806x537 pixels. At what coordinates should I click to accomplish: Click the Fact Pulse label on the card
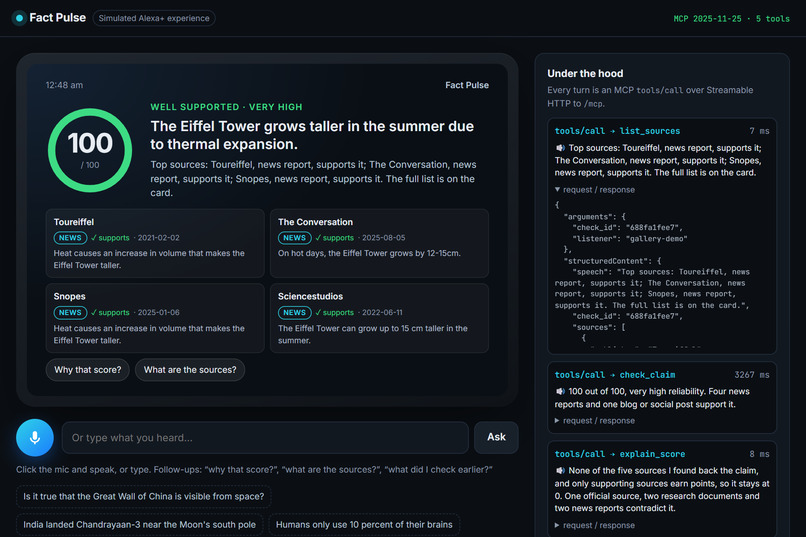coord(467,85)
